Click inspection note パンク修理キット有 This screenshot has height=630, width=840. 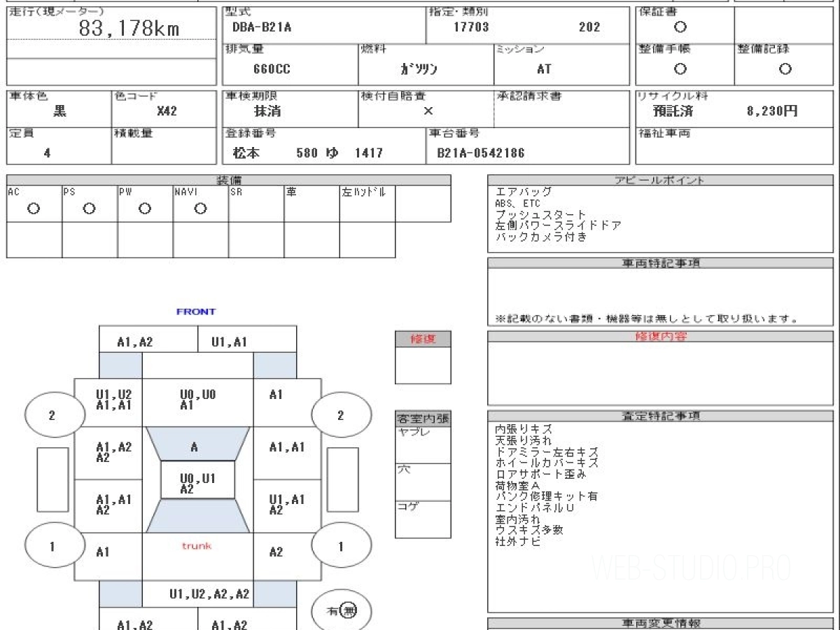tap(547, 496)
